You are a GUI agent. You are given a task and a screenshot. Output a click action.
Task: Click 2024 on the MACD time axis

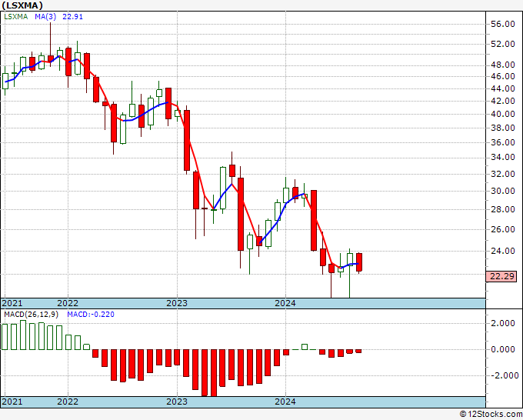[285, 402]
